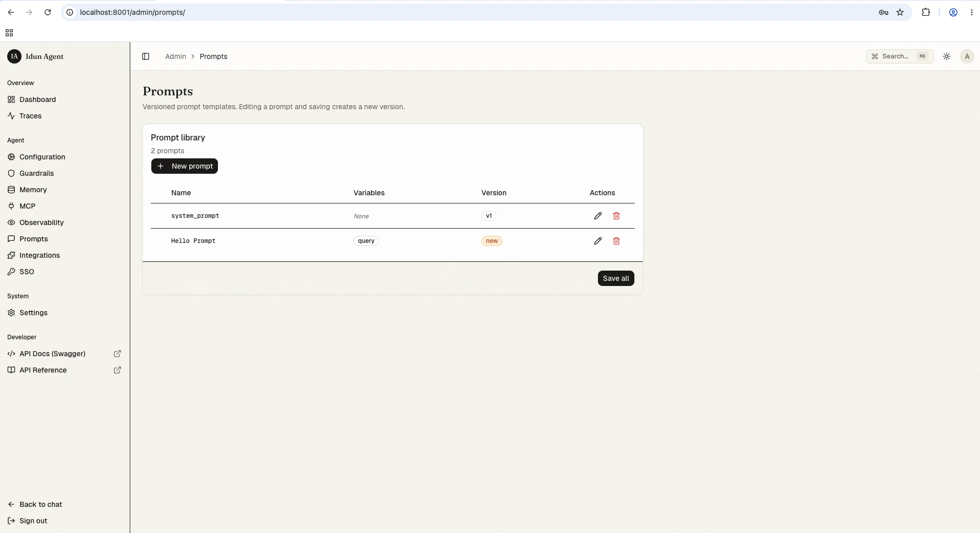
Task: Bookmark this page with star icon
Action: 900,12
